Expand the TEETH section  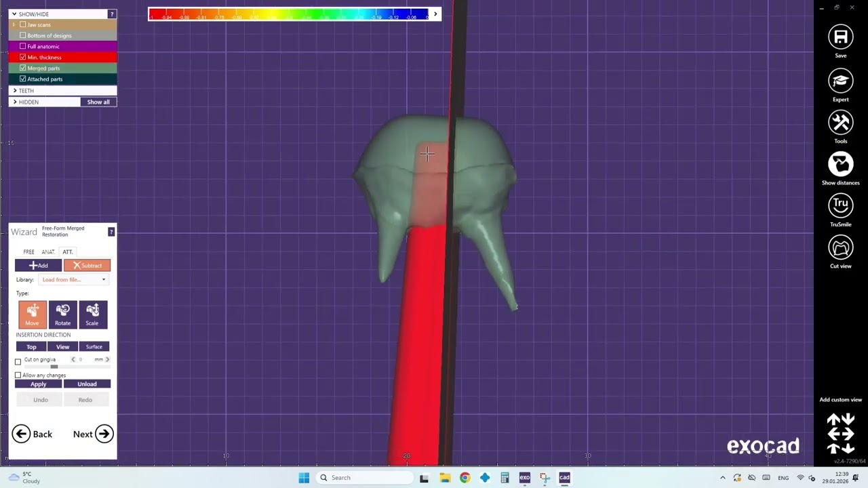[x=15, y=90]
